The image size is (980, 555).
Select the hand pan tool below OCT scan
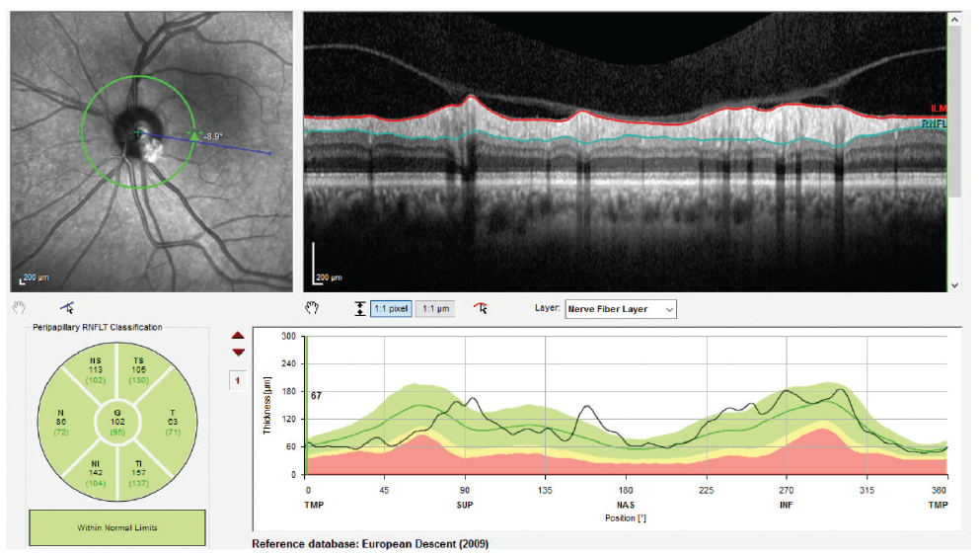pos(312,308)
